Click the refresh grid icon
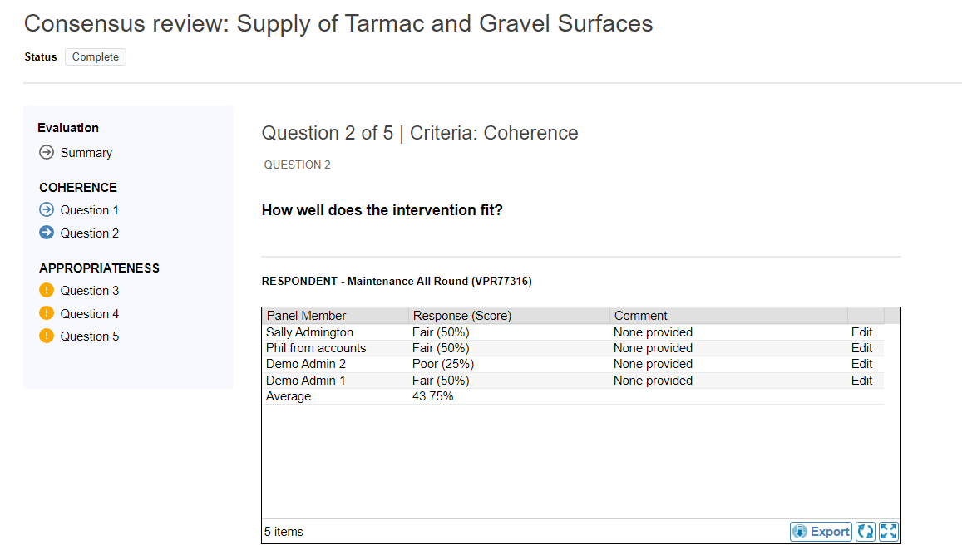This screenshot has width=962, height=560. (x=866, y=532)
